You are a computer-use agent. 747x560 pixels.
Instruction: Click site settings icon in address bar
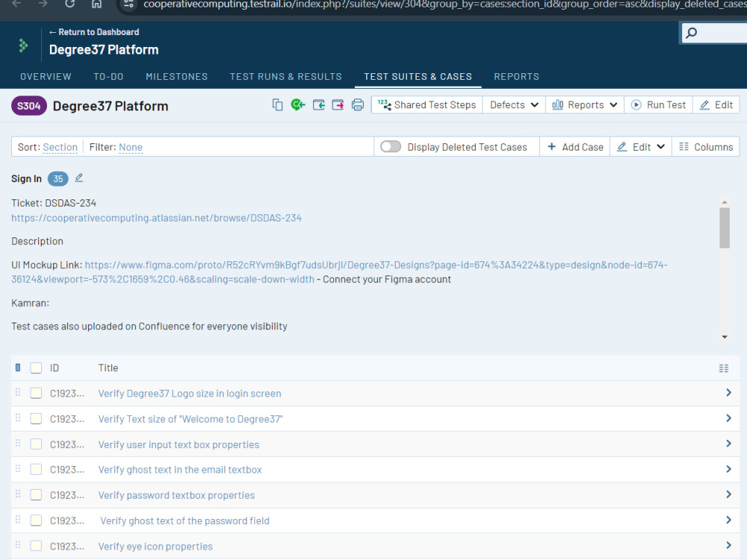pyautogui.click(x=128, y=4)
